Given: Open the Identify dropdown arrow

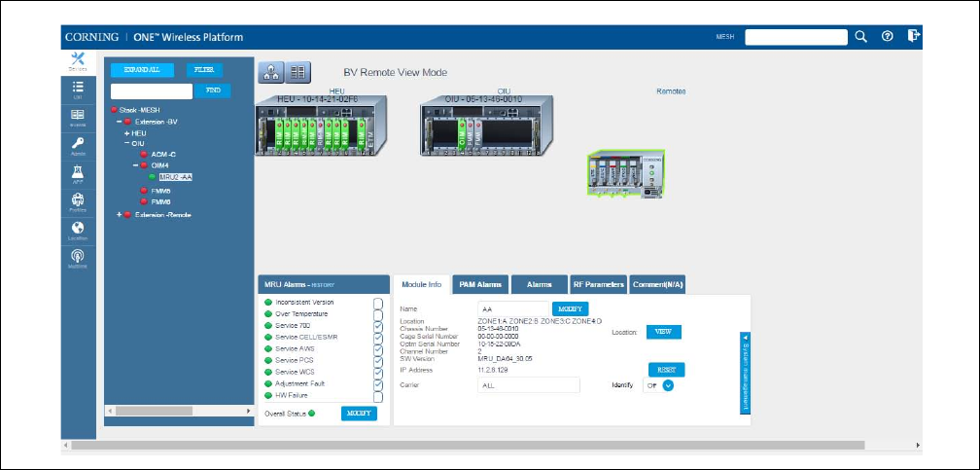Looking at the screenshot, I should [668, 385].
